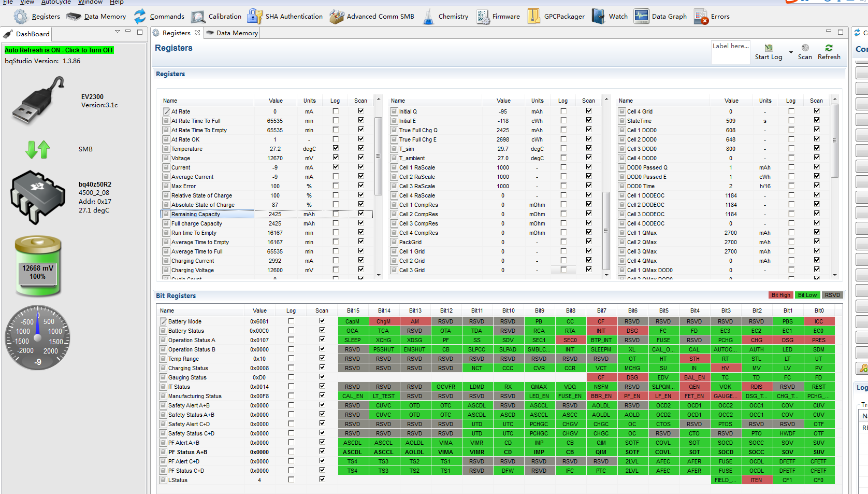Viewport: 868px width, 494px height.
Task: Open Start Log dropdown arrow
Action: pyautogui.click(x=791, y=52)
